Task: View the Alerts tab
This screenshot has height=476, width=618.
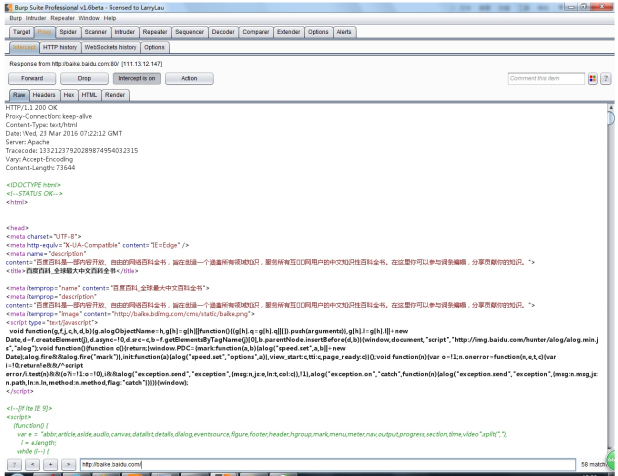Action: [344, 32]
